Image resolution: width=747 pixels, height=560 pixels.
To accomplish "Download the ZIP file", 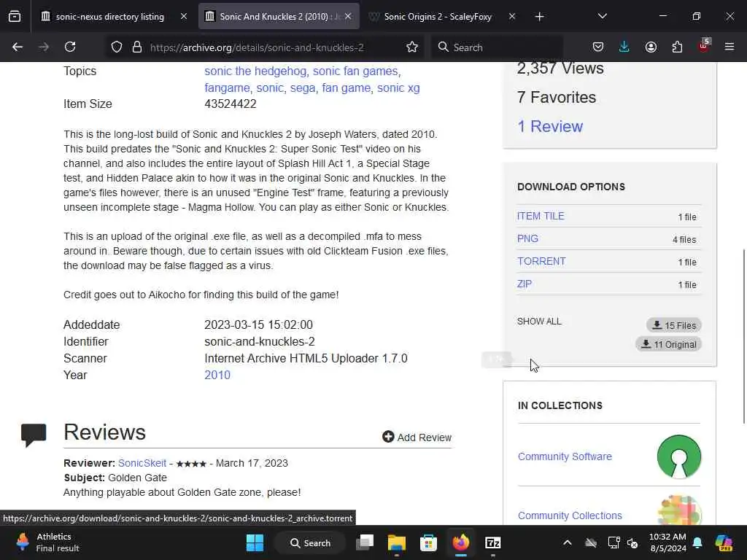I will coord(524,284).
